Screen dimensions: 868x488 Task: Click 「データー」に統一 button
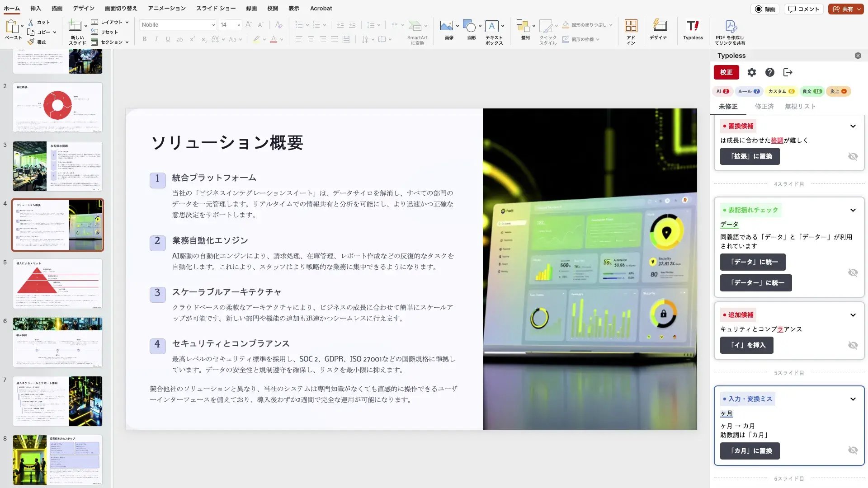(x=756, y=283)
